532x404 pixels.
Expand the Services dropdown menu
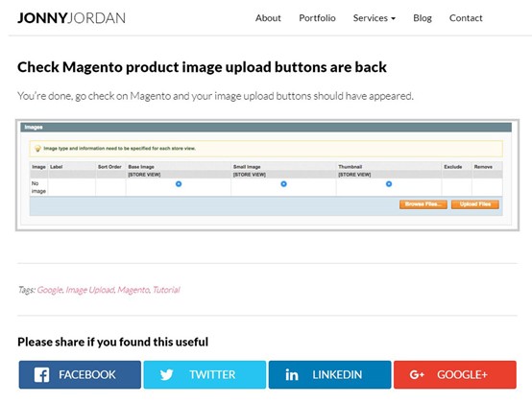pos(375,18)
